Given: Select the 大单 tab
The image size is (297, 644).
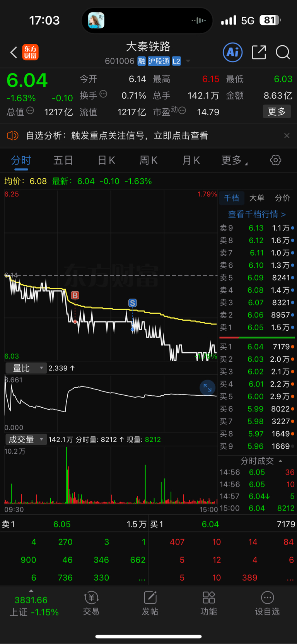Looking at the screenshot, I should (x=257, y=198).
